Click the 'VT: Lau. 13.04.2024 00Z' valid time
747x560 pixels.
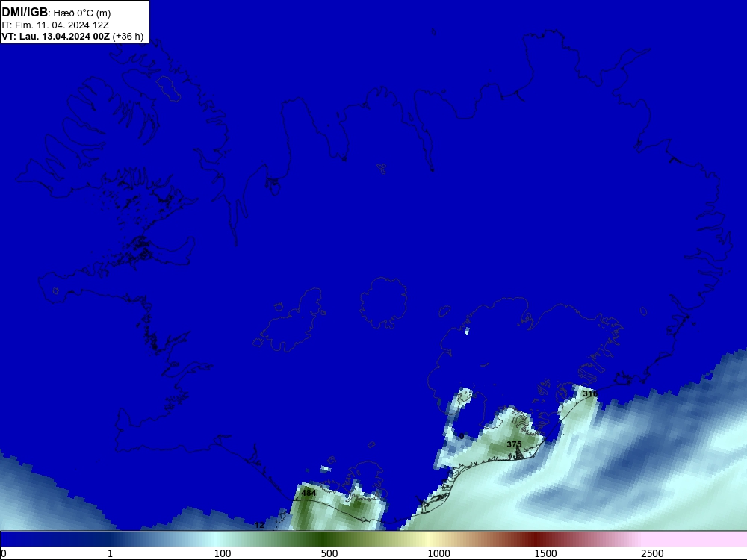pyautogui.click(x=56, y=37)
